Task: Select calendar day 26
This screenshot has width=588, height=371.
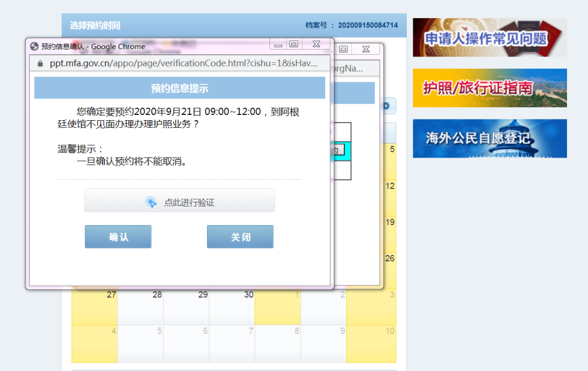Action: click(x=390, y=270)
